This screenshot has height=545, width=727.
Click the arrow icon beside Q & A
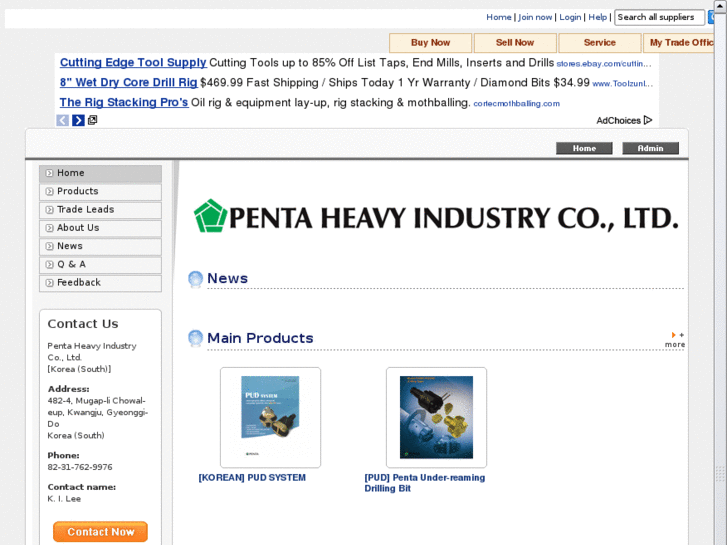pyautogui.click(x=49, y=264)
